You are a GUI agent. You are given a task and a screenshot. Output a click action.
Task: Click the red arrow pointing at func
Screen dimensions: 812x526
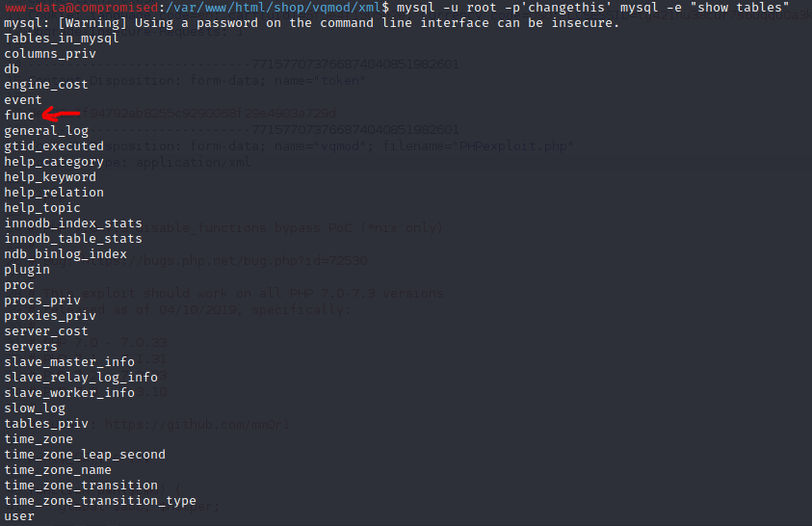pyautogui.click(x=61, y=114)
